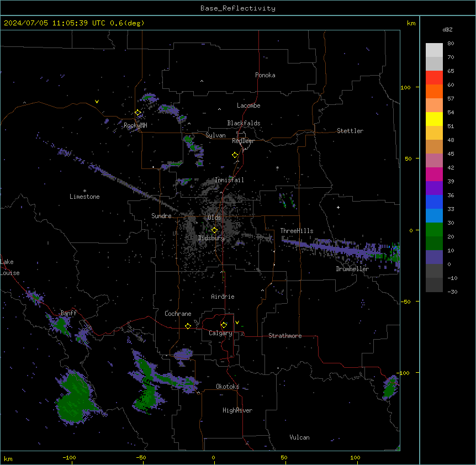Click the Ponoka city label
Screen dimensions: 476x465
(x=265, y=75)
